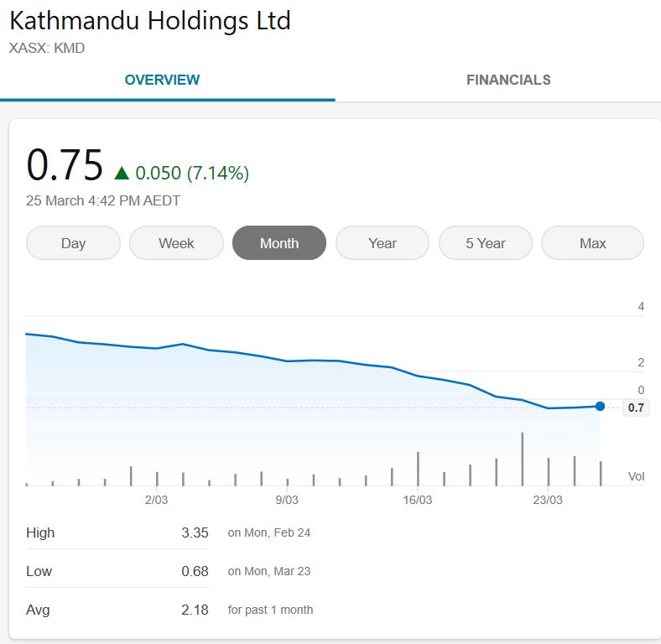Screen dimensions: 661x644
Task: Click the 0.7 price tag on chart
Action: coord(636,408)
